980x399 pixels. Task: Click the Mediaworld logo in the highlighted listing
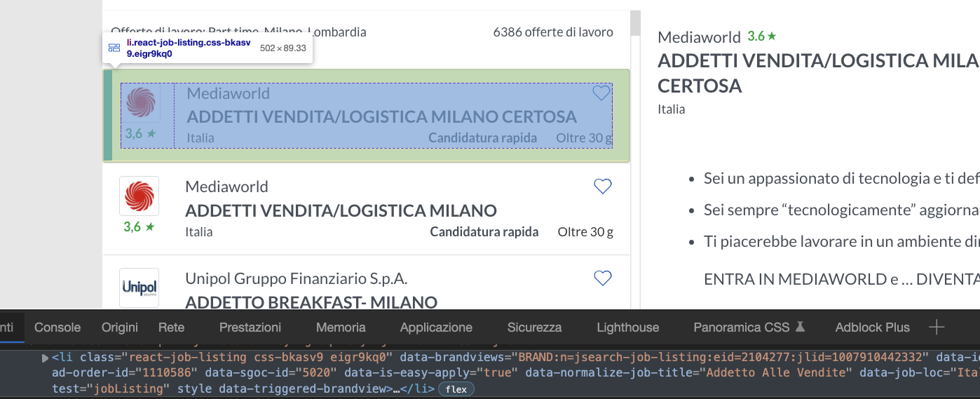click(x=140, y=103)
